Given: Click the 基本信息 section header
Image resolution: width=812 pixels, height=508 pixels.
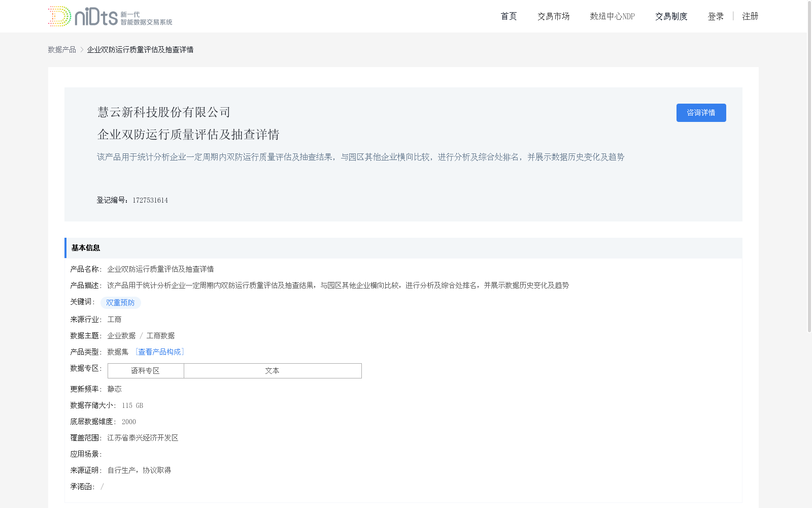Looking at the screenshot, I should (x=403, y=248).
